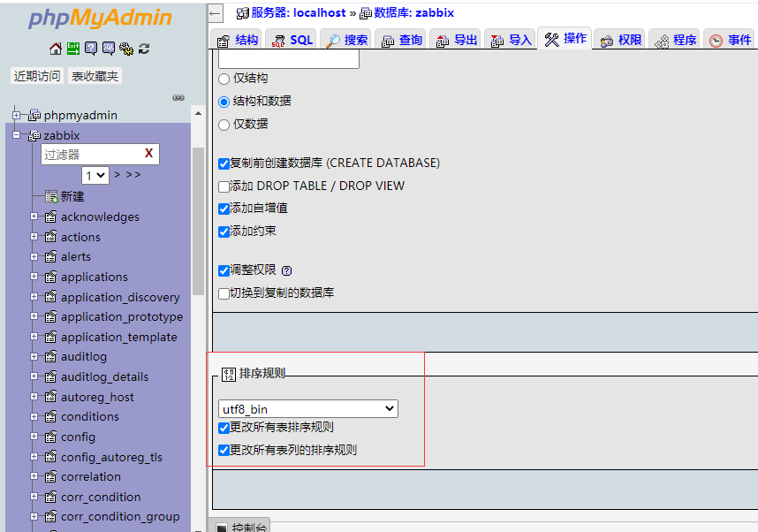Open the 导入 tab
The image size is (758, 532).
510,40
